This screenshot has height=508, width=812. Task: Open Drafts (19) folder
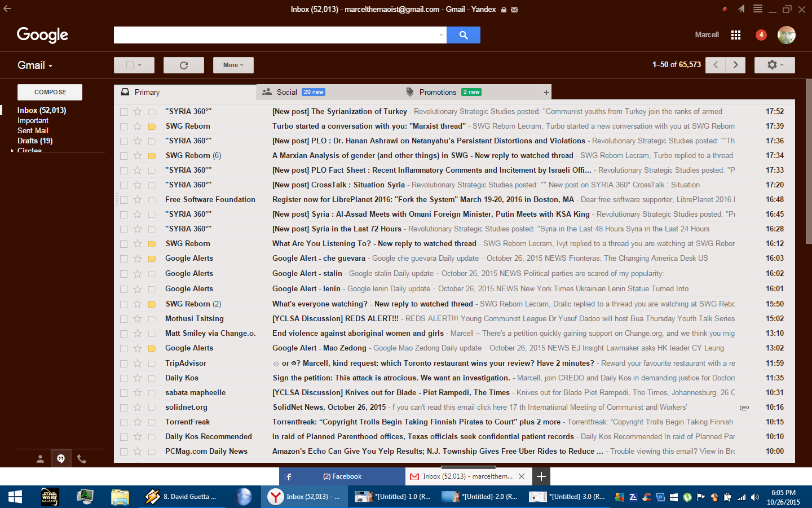[35, 141]
